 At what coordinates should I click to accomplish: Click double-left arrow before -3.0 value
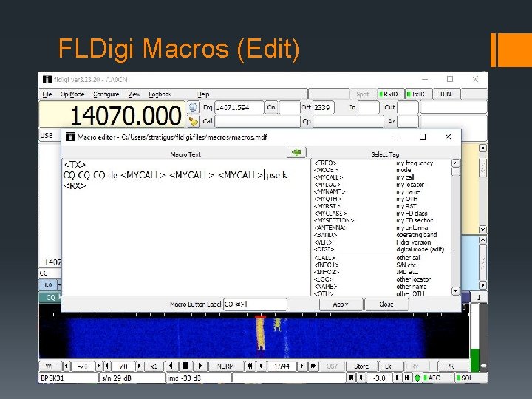point(351,378)
